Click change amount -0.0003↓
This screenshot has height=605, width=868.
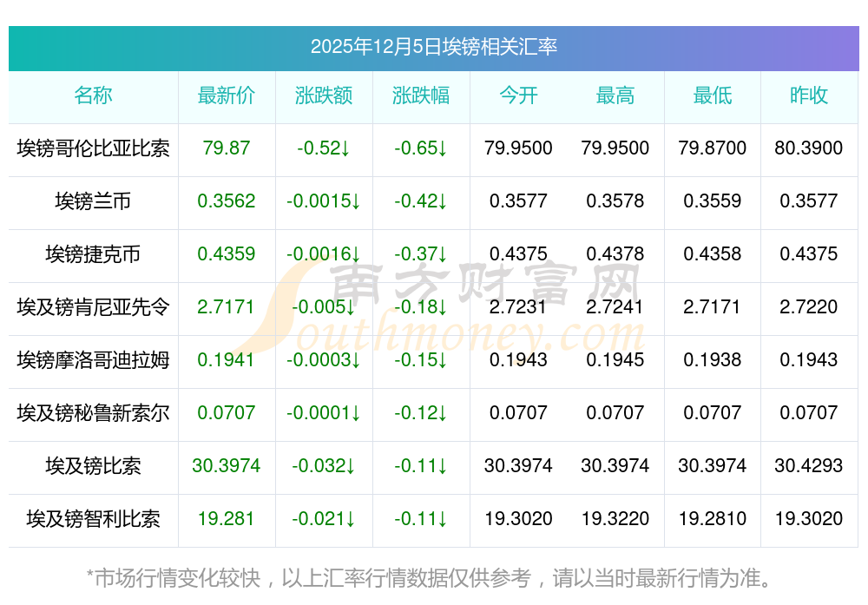click(x=324, y=360)
